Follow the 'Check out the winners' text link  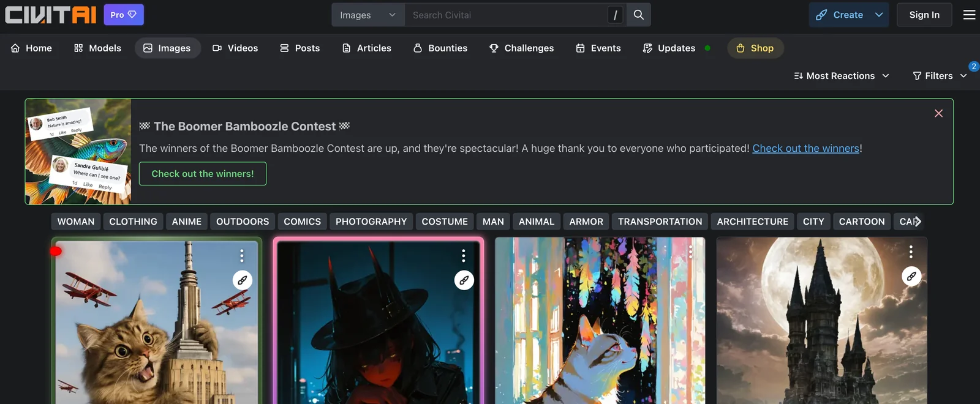[805, 148]
